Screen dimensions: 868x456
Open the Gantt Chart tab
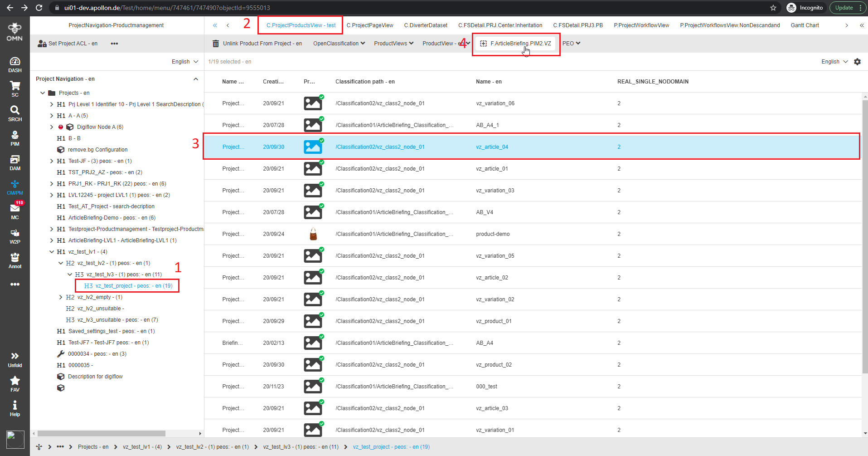805,25
